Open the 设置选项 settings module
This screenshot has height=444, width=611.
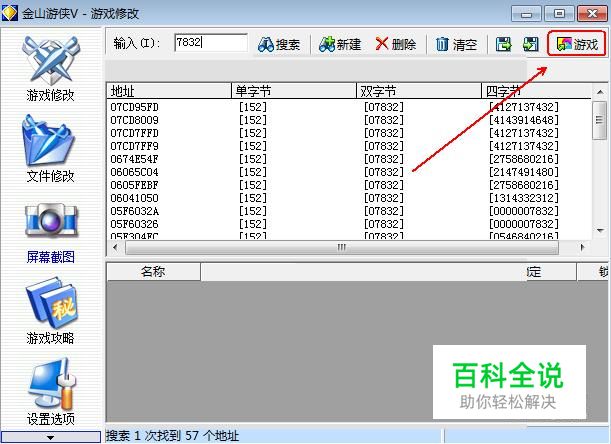pos(51,393)
